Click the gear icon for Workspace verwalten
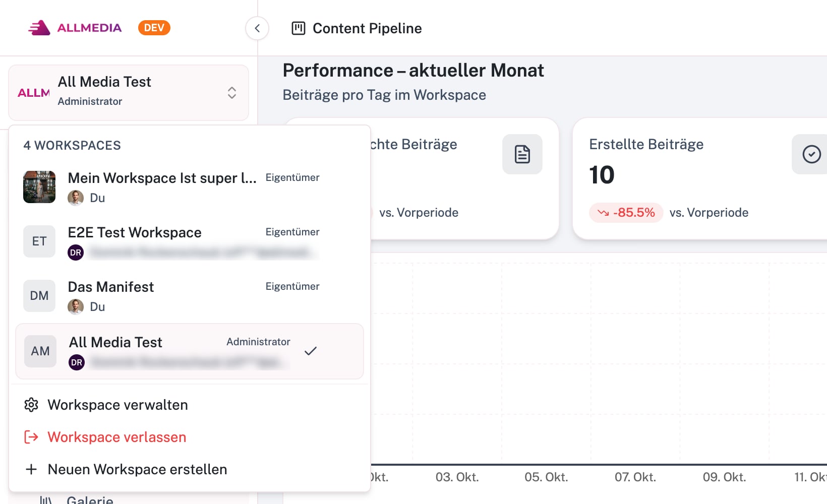The width and height of the screenshot is (827, 504). (31, 405)
